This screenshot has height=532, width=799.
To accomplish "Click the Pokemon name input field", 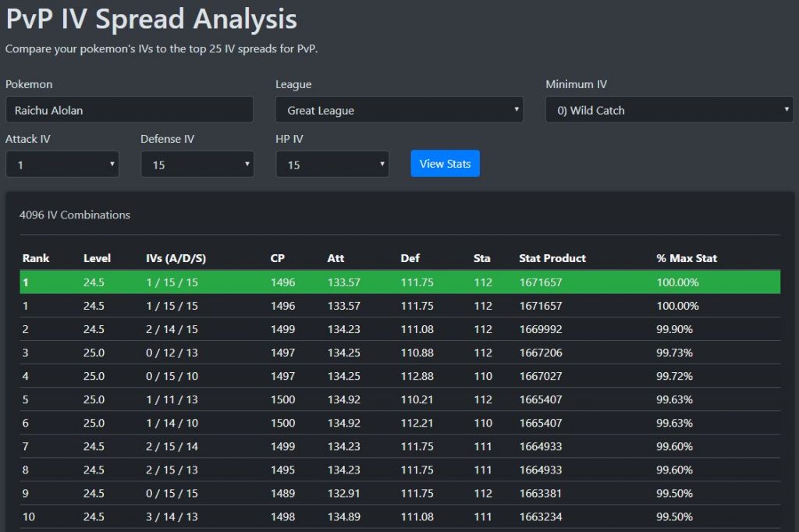I will pos(129,110).
